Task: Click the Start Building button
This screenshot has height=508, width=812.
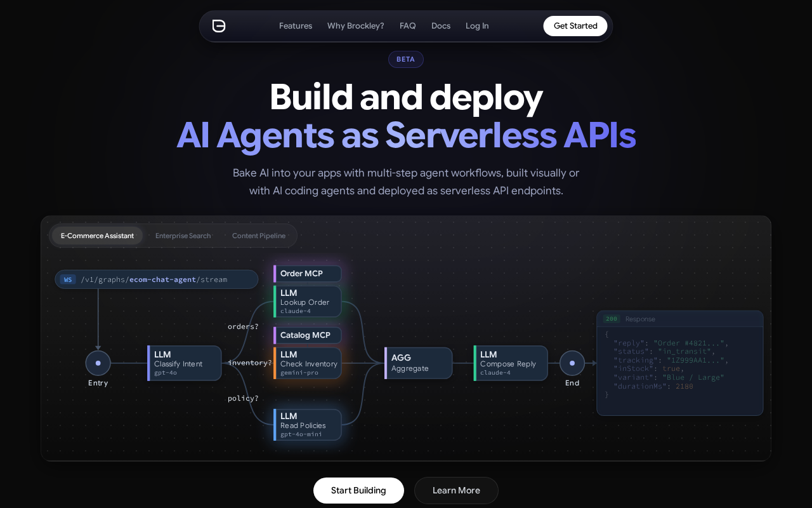Action: [x=358, y=490]
